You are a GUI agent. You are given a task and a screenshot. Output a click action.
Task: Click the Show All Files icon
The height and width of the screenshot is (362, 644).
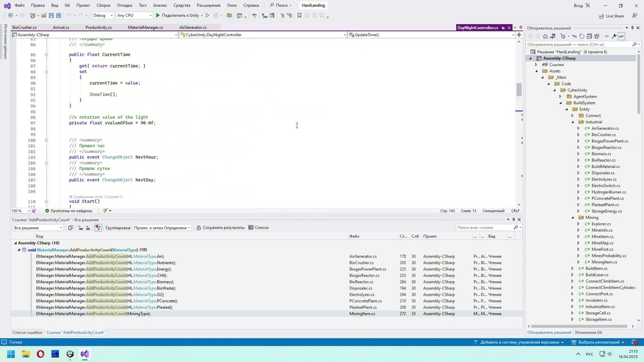(x=597, y=36)
